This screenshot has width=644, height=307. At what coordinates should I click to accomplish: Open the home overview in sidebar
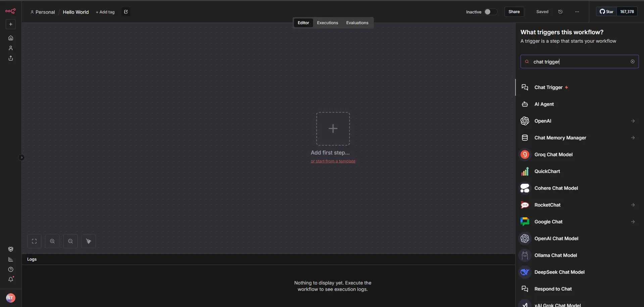point(11,38)
